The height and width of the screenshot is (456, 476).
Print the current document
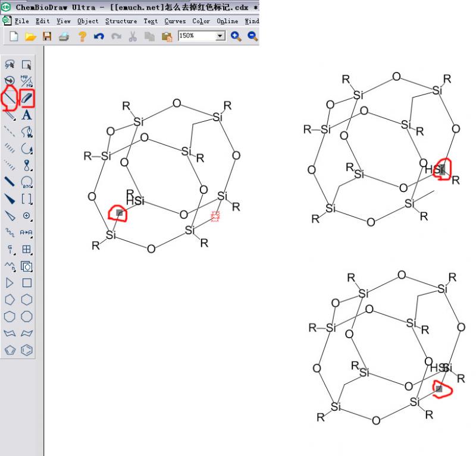click(x=64, y=37)
